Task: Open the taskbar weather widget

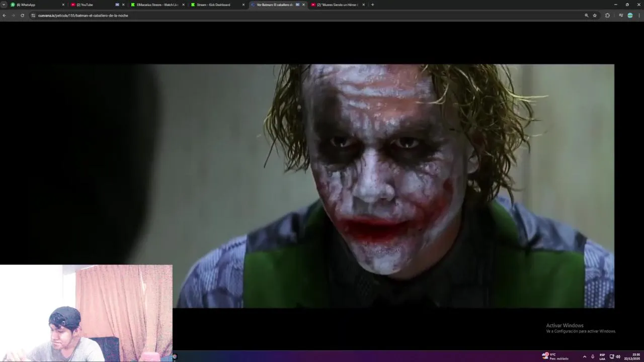Action: 555,356
